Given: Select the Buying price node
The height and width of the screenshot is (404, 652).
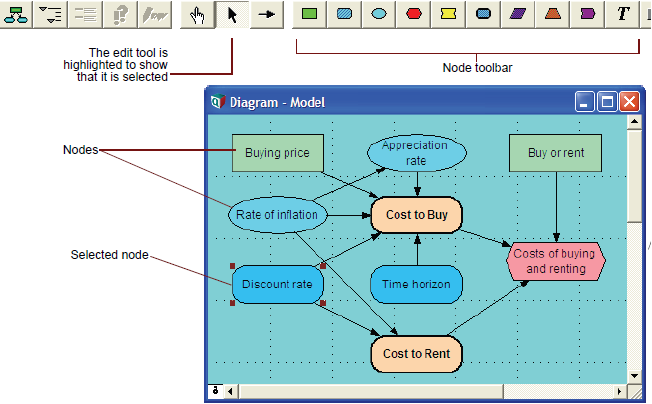Looking at the screenshot, I should (x=277, y=153).
